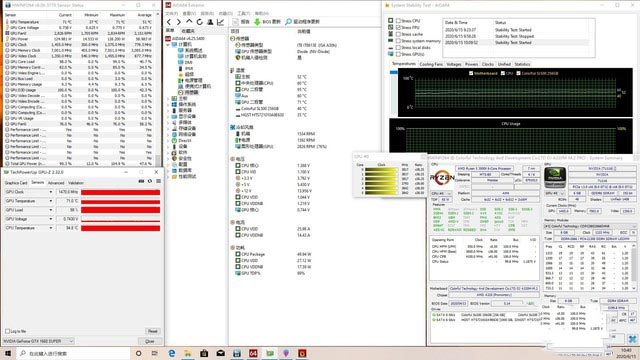Switch to Graphics Card tab in GPU-Z
The height and width of the screenshot is (360, 640).
pos(16,183)
